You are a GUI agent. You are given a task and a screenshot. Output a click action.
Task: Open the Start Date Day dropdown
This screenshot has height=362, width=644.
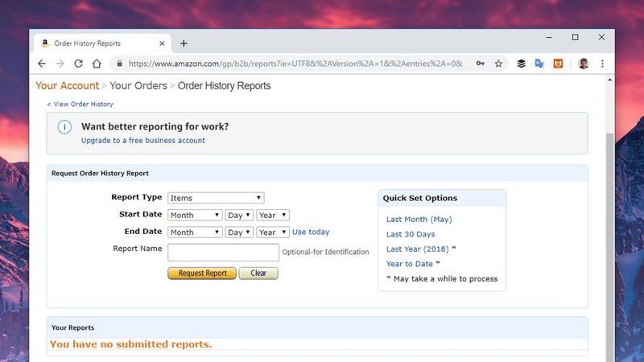[238, 215]
